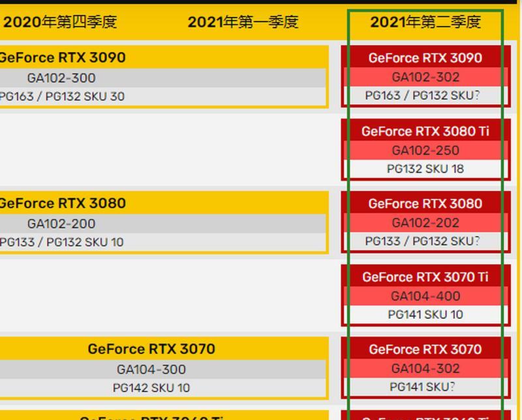522x420 pixels.
Task: Select the yellow GeForce RTX 3070 title
Action: 151,349
